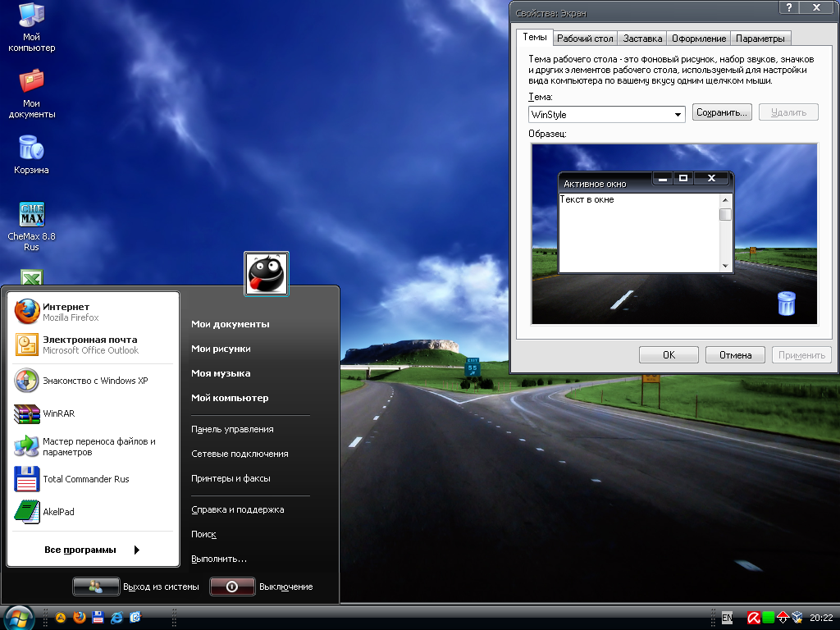840x630 pixels.
Task: Switch to the Рабочий стол tab
Action: coord(585,38)
